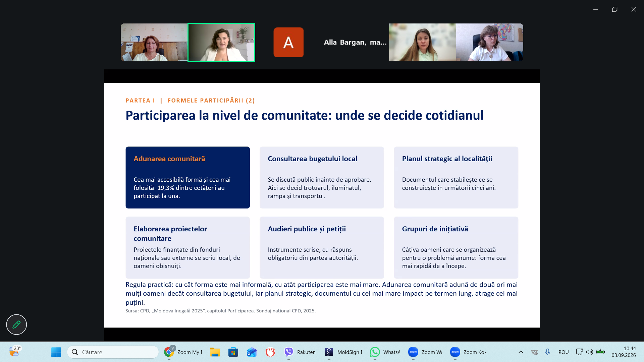Open the battery status tray icon
The image size is (644, 362).
click(600, 352)
